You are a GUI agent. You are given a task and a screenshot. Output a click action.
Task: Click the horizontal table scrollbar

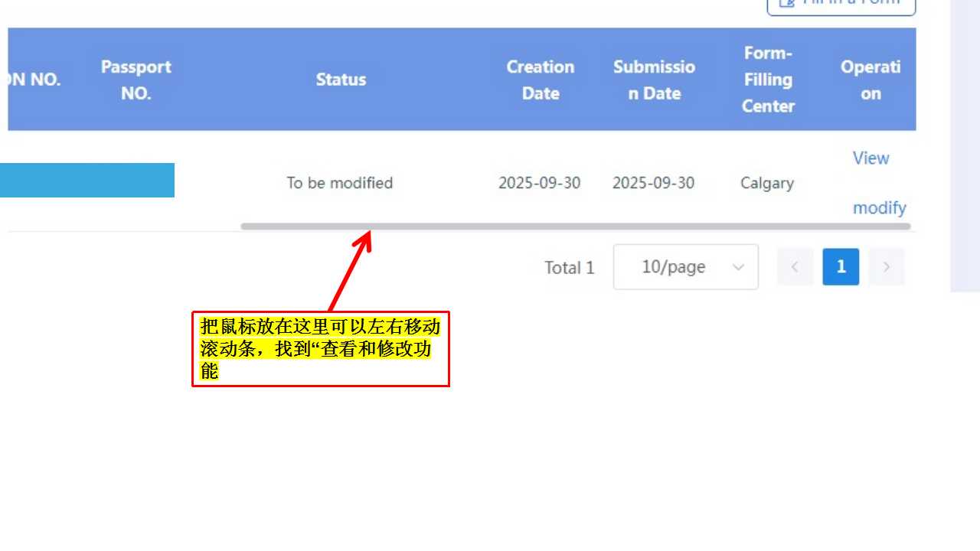(575, 227)
